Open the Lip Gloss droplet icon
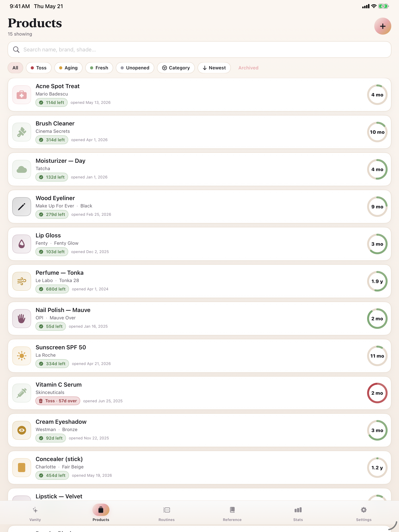Image resolution: width=399 pixels, height=532 pixels. [x=22, y=244]
